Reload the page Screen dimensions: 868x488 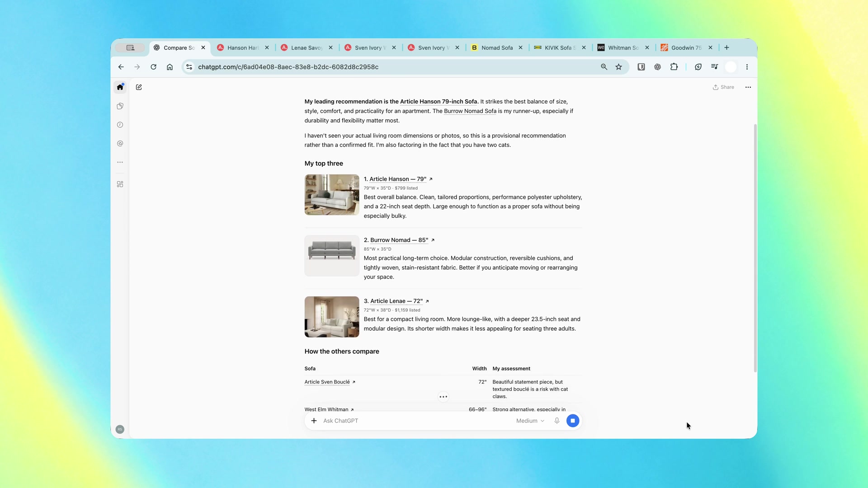[x=153, y=67]
